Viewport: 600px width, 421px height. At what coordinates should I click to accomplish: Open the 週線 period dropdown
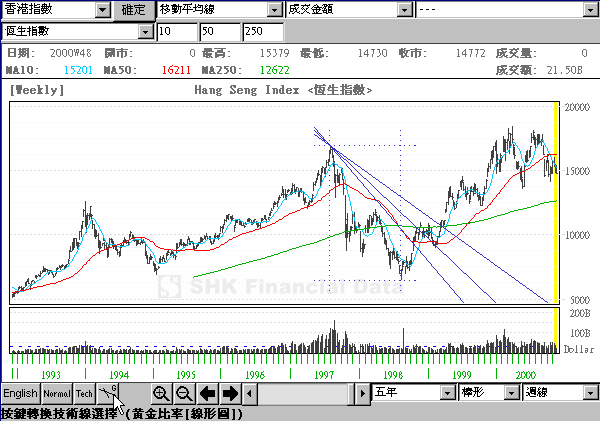589,393
